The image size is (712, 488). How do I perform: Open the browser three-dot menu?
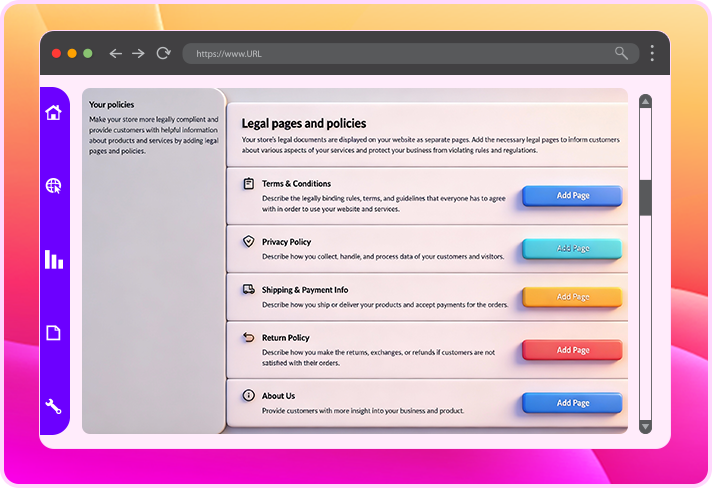[x=652, y=53]
